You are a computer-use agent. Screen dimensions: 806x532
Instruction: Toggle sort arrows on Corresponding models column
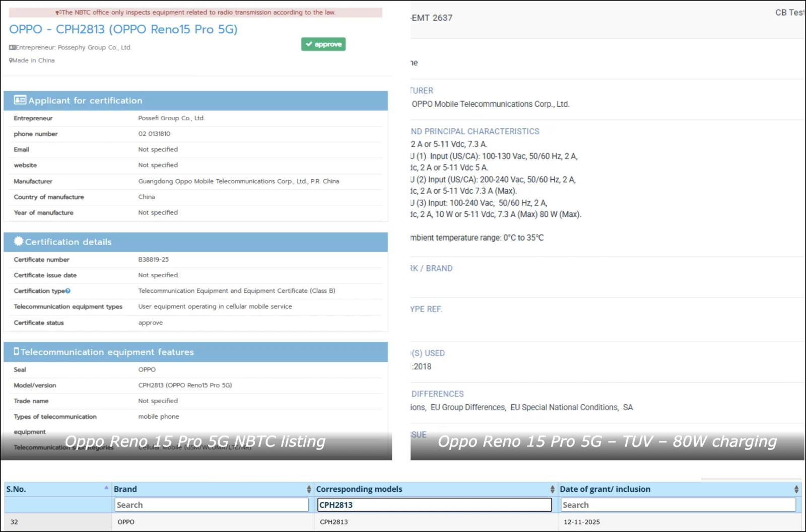(553, 489)
